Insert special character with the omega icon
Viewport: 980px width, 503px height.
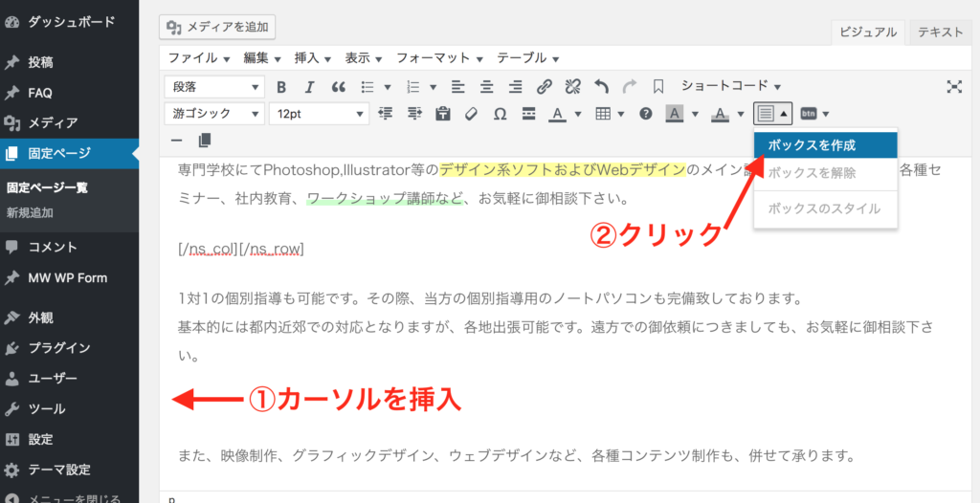[499, 114]
